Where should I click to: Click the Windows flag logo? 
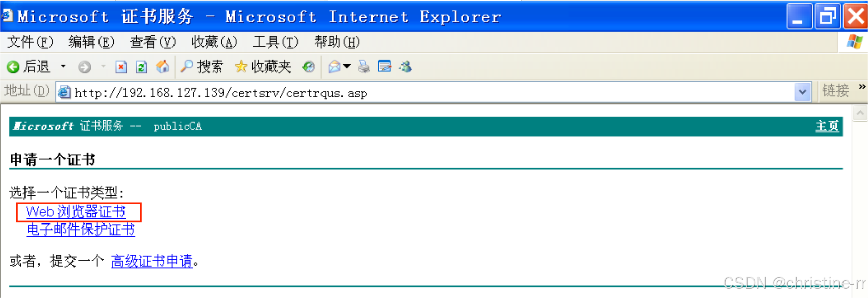coord(854,42)
